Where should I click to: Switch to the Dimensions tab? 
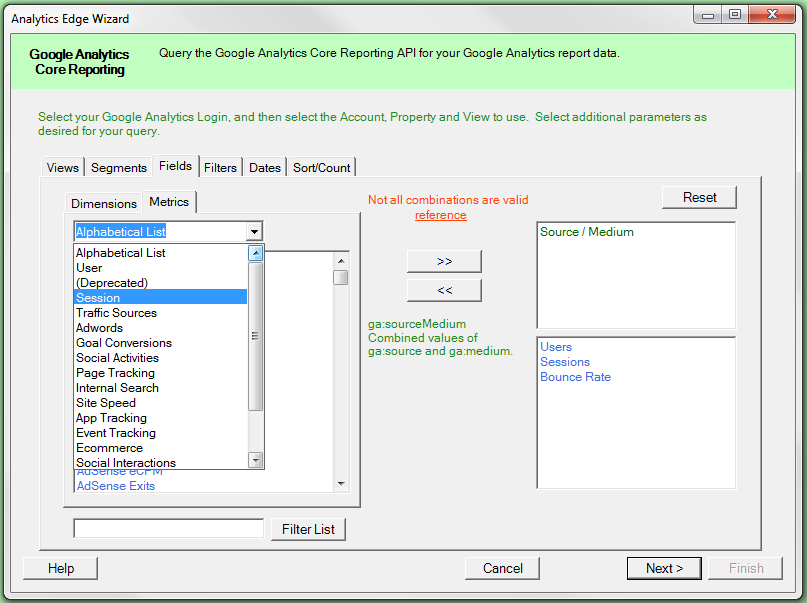104,203
